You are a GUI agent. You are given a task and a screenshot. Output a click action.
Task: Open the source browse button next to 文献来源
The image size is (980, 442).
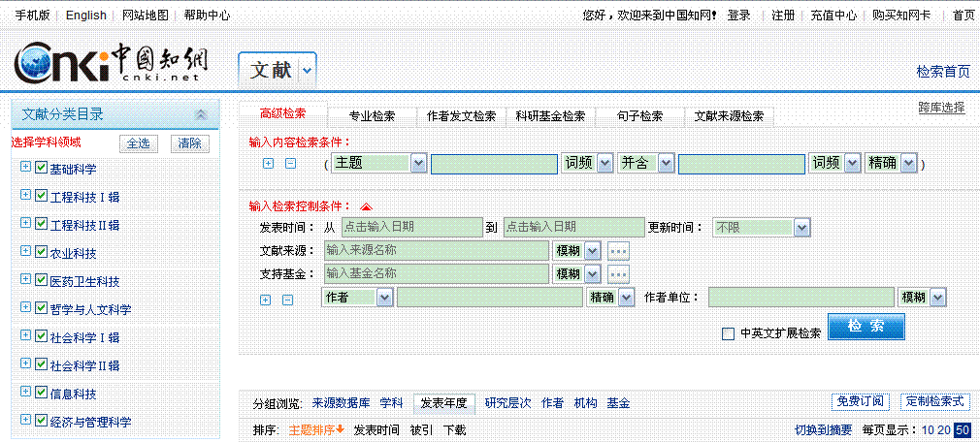(x=618, y=251)
